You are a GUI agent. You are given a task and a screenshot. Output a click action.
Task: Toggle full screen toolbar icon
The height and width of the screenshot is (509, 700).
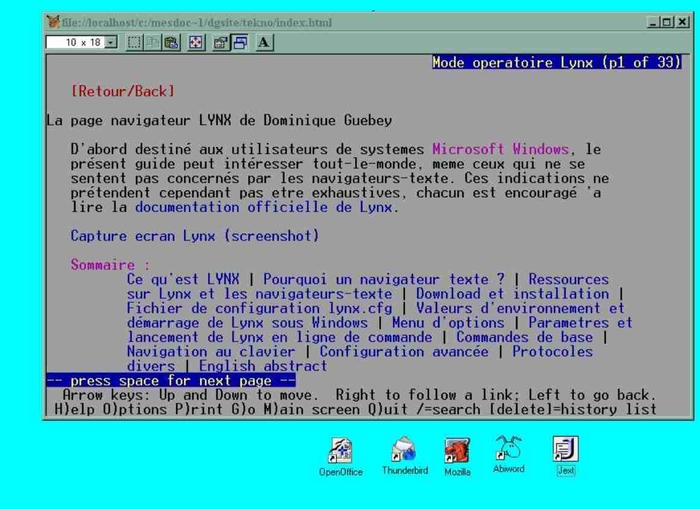[196, 42]
